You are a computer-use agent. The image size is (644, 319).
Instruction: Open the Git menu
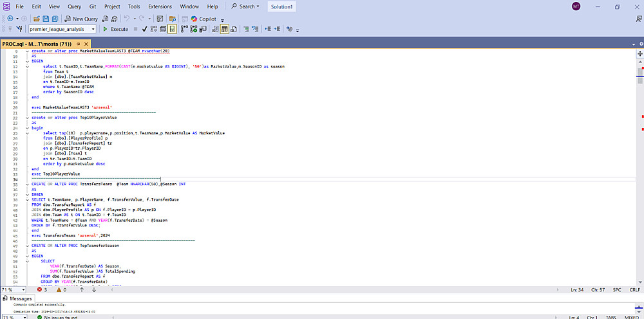[x=92, y=6]
